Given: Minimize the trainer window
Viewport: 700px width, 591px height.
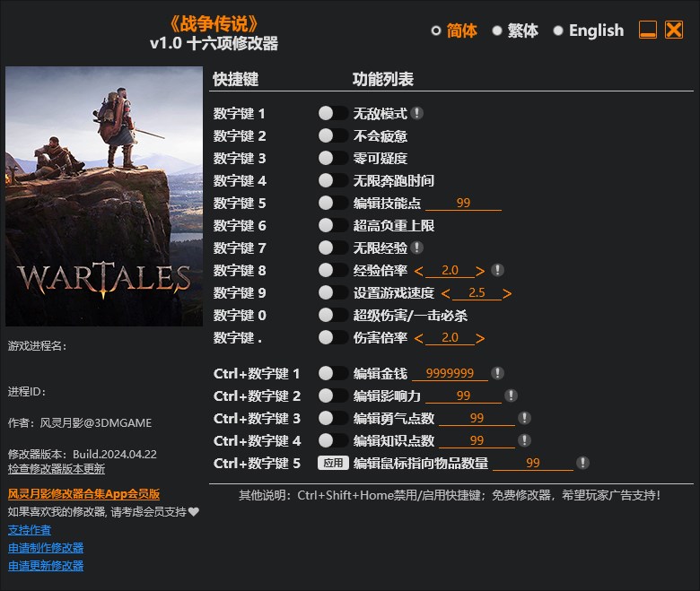Looking at the screenshot, I should click(x=648, y=30).
